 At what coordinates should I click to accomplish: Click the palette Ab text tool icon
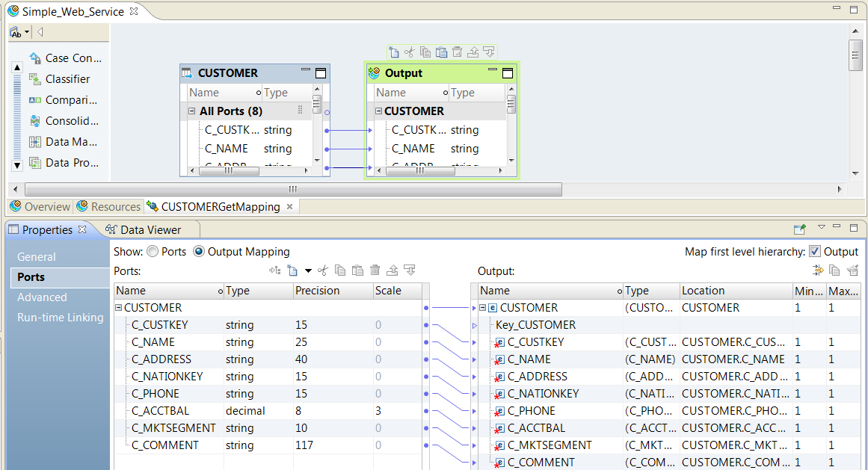tap(16, 33)
